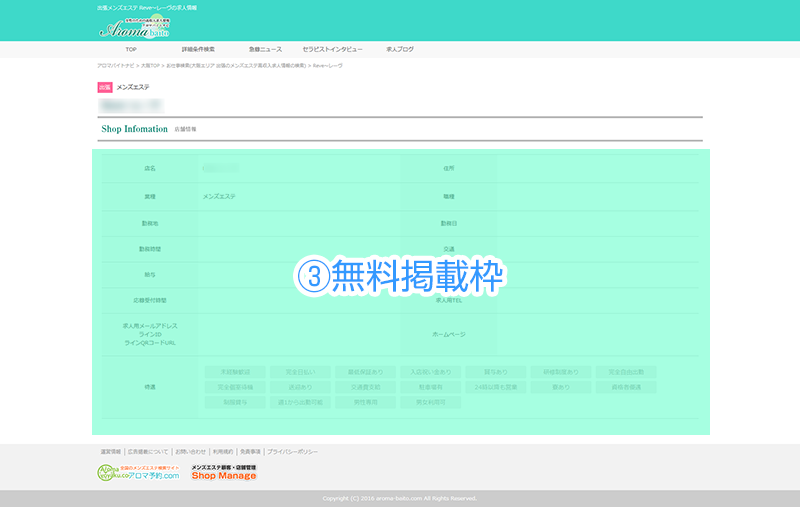The height and width of the screenshot is (507, 800).
Task: Click the 大阪TOP breadcrumb link
Action: [151, 65]
